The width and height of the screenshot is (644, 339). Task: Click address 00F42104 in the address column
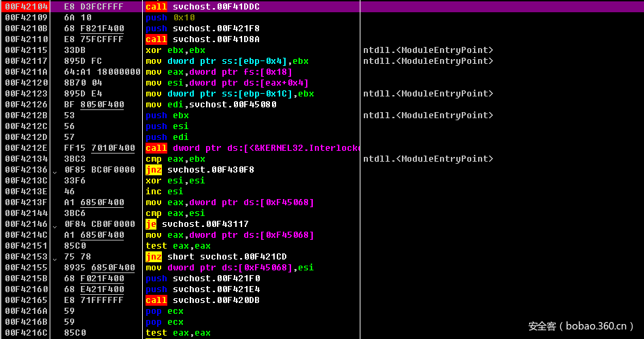[24, 6]
